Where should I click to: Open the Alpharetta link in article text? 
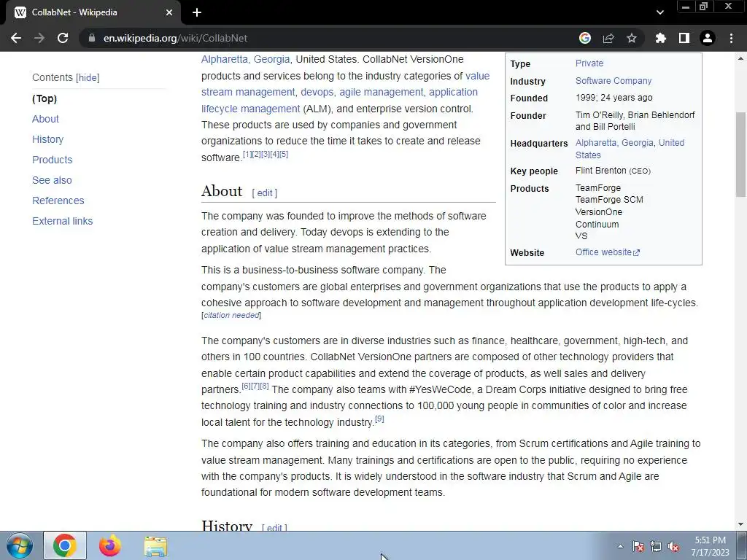click(225, 60)
